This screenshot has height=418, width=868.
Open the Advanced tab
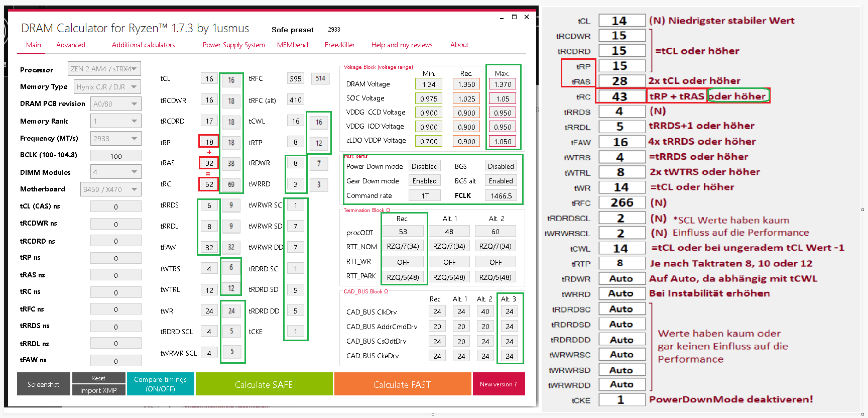(x=71, y=45)
